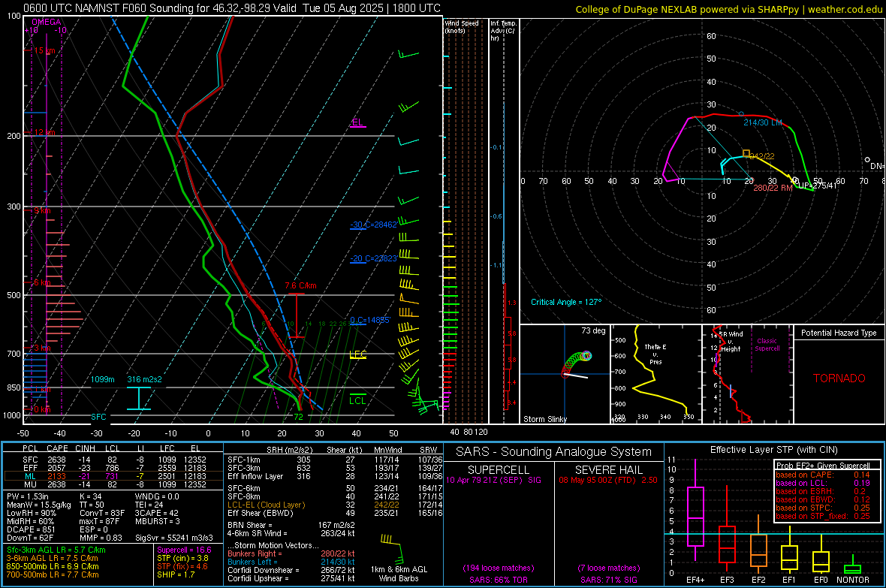
Task: Click the Eff Shear (EBWD) row
Action: 335,513
